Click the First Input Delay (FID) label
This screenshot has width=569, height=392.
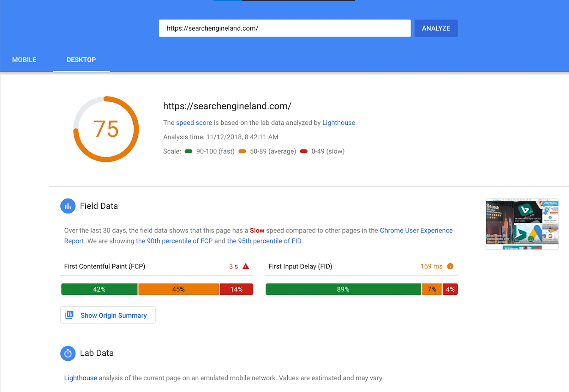(300, 266)
